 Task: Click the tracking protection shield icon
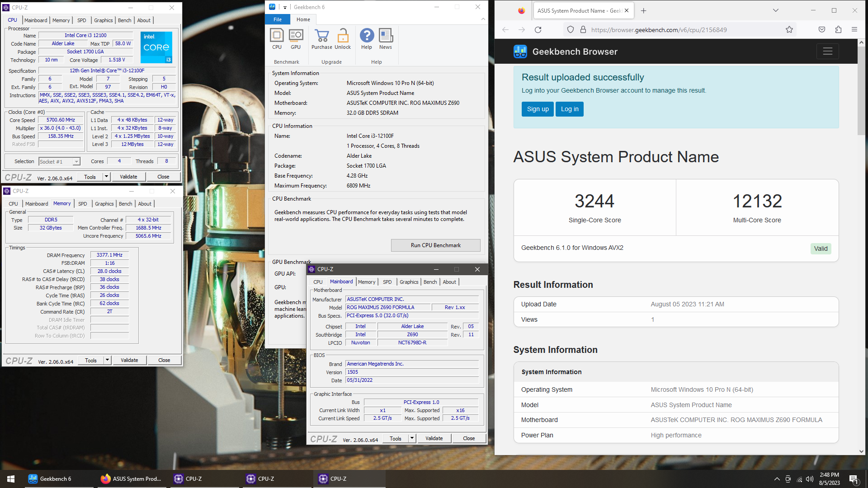571,30
